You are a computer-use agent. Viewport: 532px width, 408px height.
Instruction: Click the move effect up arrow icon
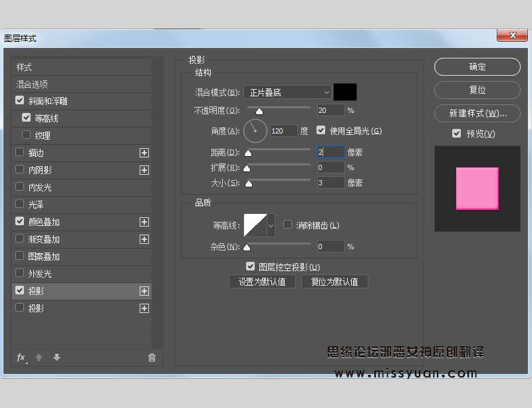tap(40, 357)
